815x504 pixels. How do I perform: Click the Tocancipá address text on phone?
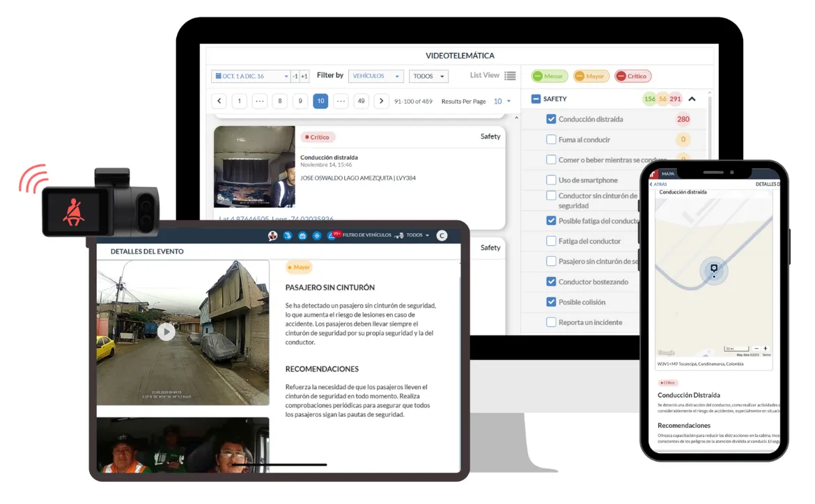pyautogui.click(x=700, y=363)
